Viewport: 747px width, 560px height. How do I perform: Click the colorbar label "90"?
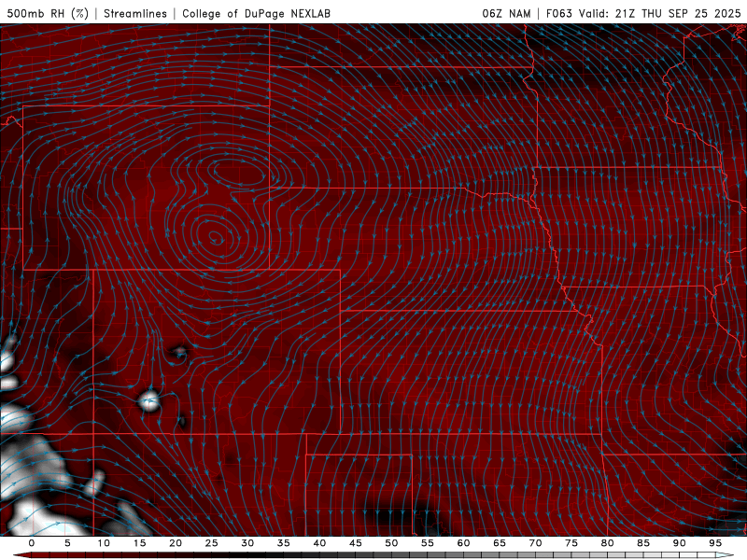coord(679,543)
